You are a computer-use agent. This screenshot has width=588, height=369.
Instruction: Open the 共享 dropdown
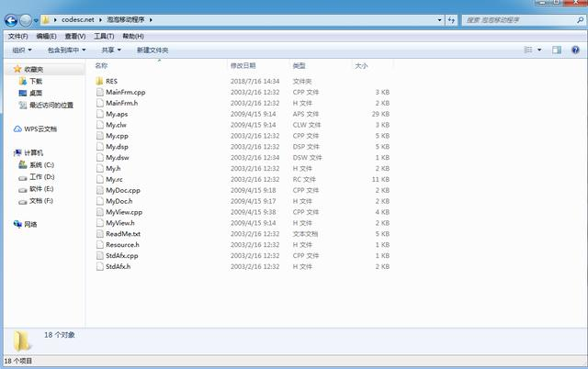point(111,50)
